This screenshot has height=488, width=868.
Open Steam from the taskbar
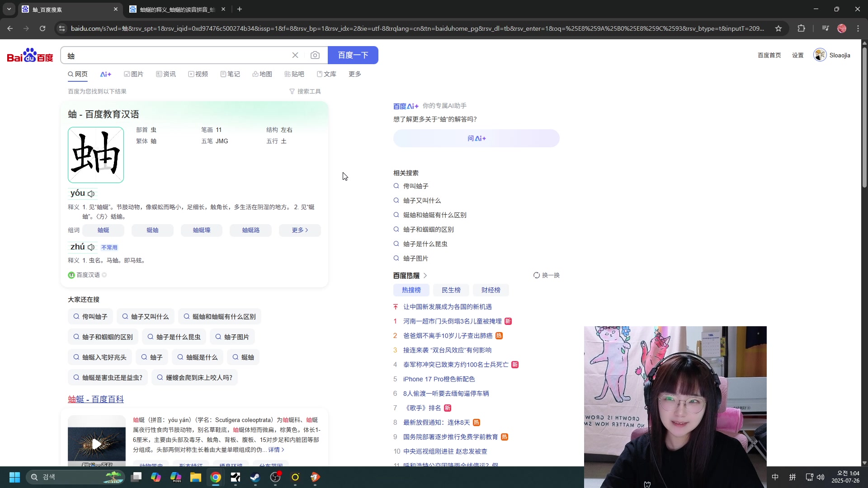tap(255, 477)
